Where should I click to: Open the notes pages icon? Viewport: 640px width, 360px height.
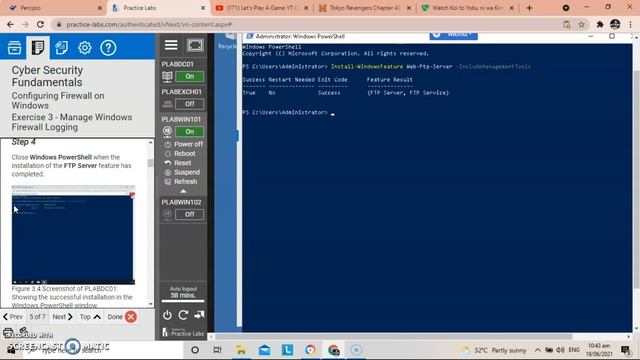61,47
